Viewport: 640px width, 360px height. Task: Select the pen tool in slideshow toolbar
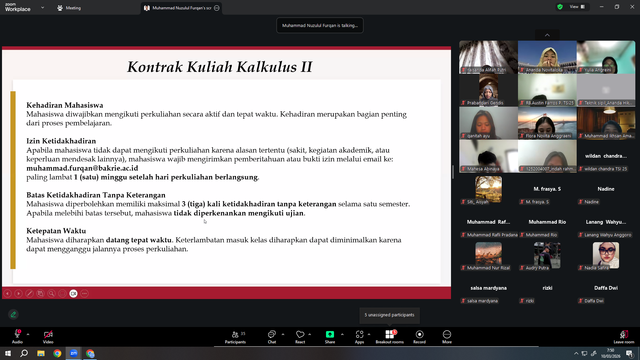click(29, 293)
